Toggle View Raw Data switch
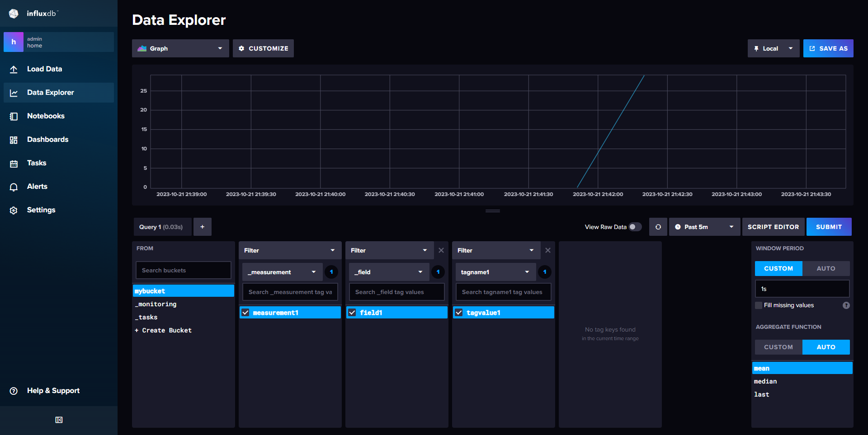 point(635,227)
